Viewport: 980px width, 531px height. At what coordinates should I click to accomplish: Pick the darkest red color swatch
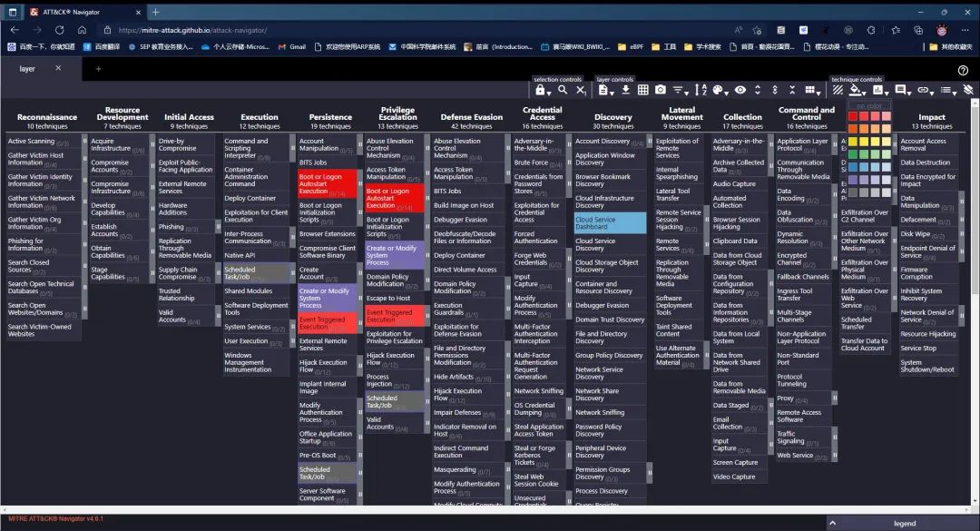point(852,116)
